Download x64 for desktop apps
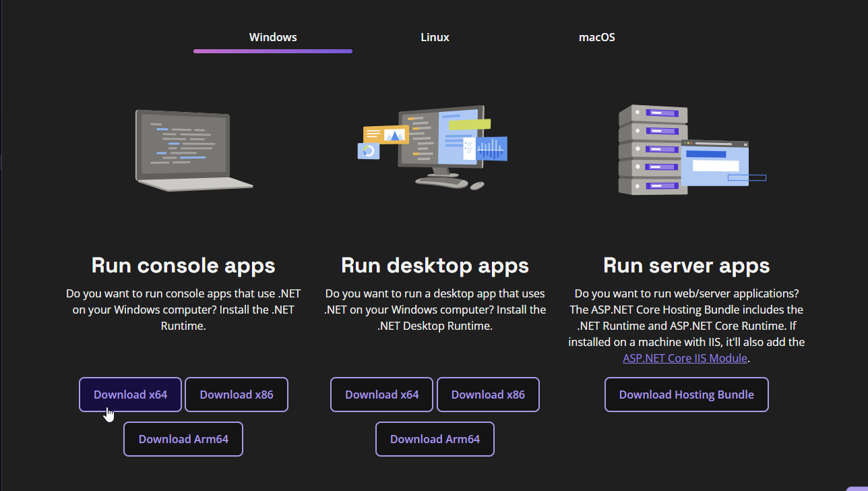 tap(381, 395)
